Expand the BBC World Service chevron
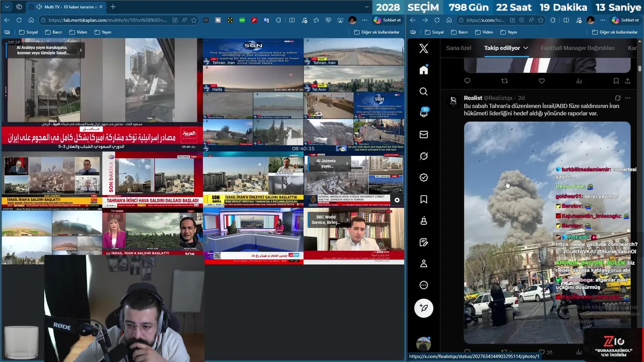This screenshot has height=362, width=644. tap(347, 220)
